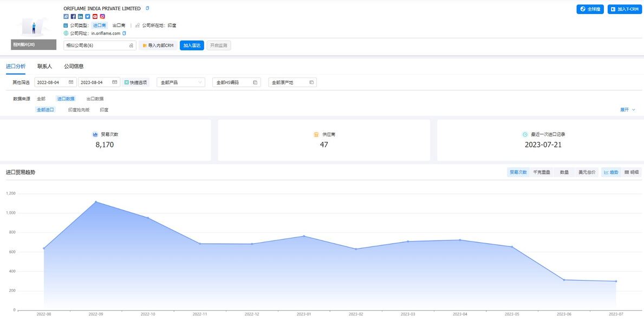
Task: Click the first social icon before Facebook
Action: pos(66,16)
